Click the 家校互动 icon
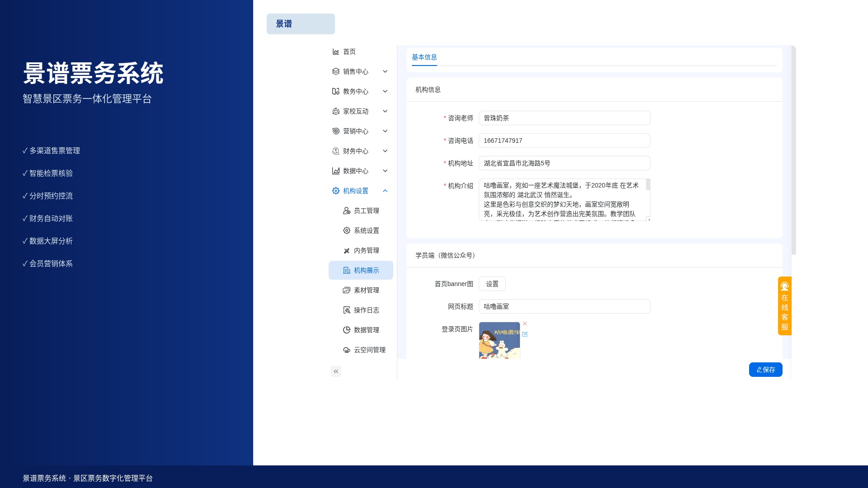This screenshot has height=488, width=868. click(336, 111)
